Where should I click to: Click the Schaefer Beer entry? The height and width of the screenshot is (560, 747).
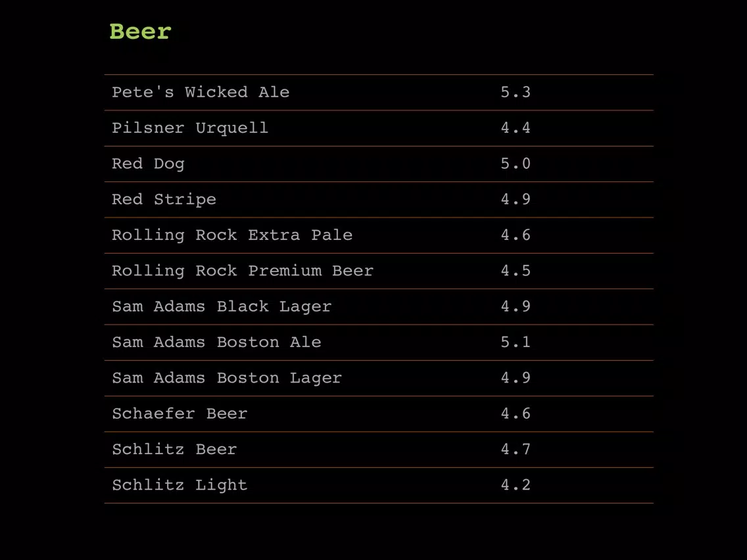379,414
